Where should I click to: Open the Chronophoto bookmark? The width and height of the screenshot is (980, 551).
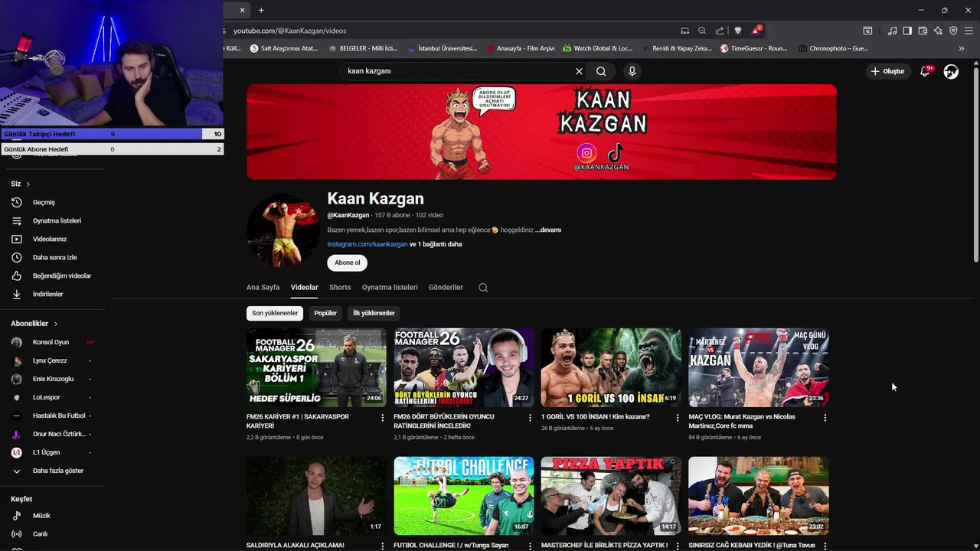click(833, 48)
